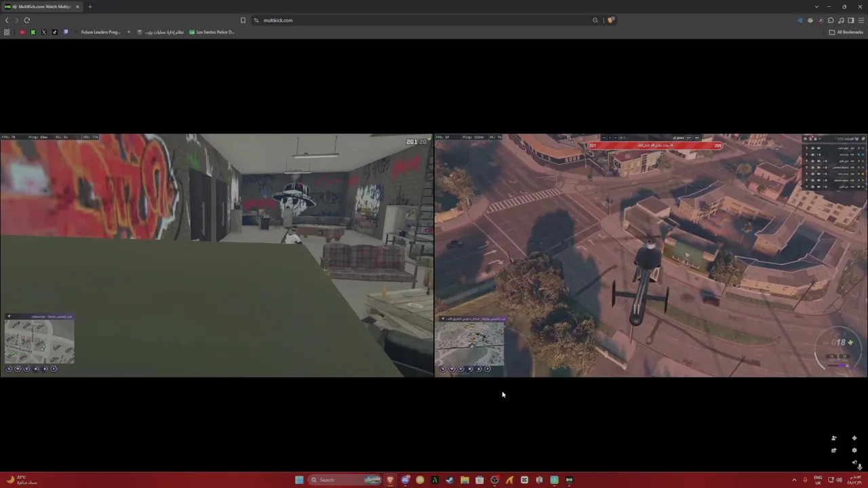Click the zoom magnifier in address bar

click(595, 20)
